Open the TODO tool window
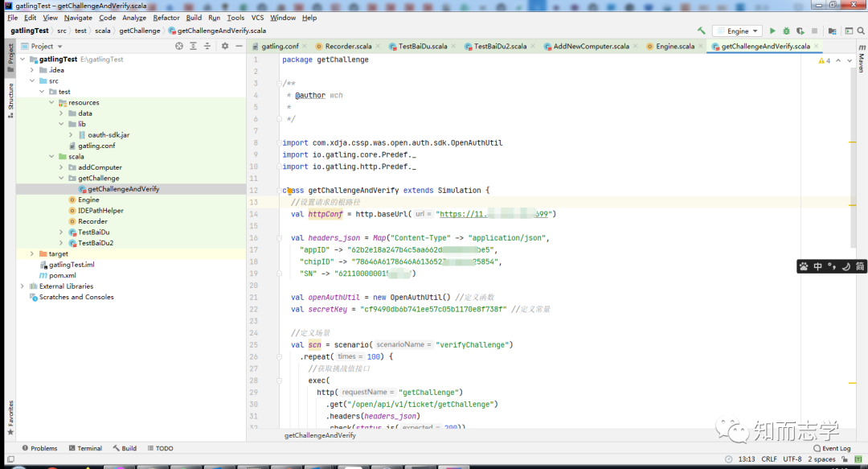The image size is (868, 469). [160, 448]
